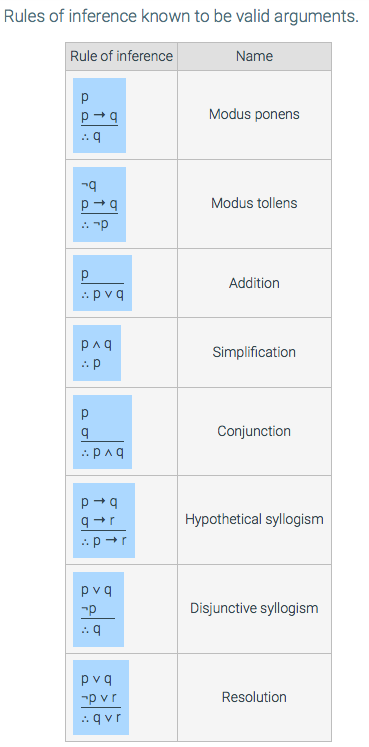Click the Modus ponens formula box
The image size is (369, 747).
point(99,115)
